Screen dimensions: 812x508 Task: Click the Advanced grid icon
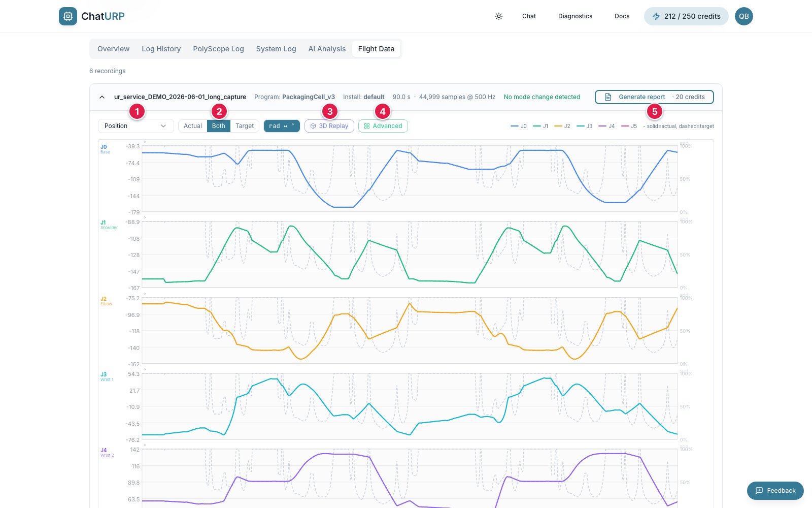point(367,126)
